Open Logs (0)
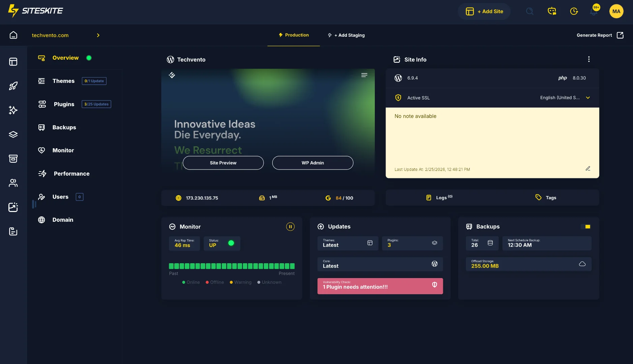The image size is (633, 364). [439, 198]
